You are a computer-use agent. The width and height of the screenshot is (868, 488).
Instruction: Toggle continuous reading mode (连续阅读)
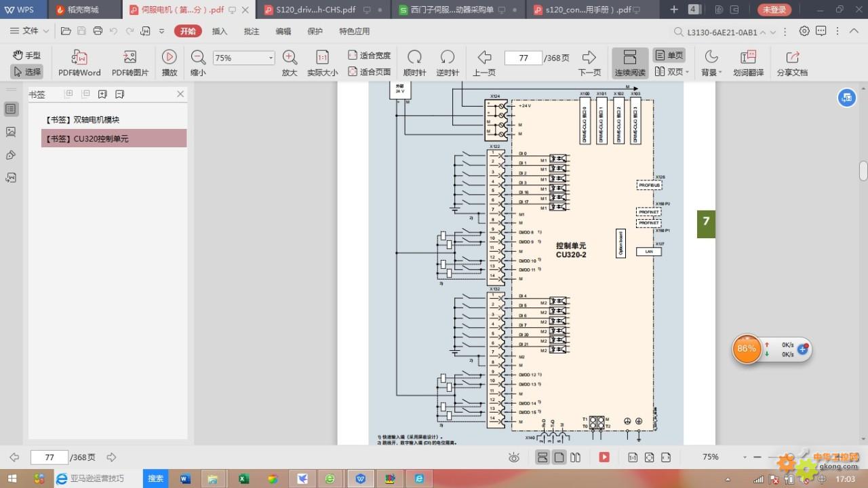coord(630,63)
